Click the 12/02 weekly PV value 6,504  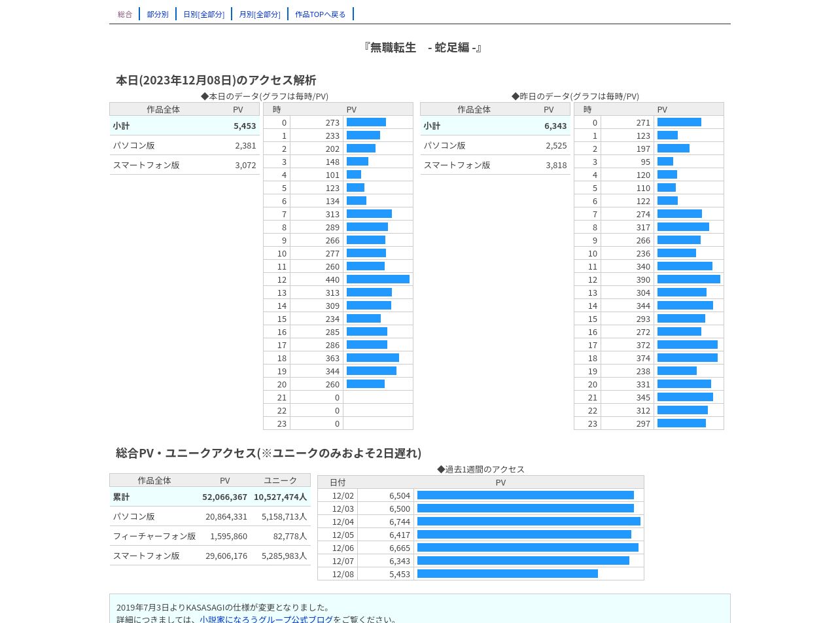pos(400,495)
